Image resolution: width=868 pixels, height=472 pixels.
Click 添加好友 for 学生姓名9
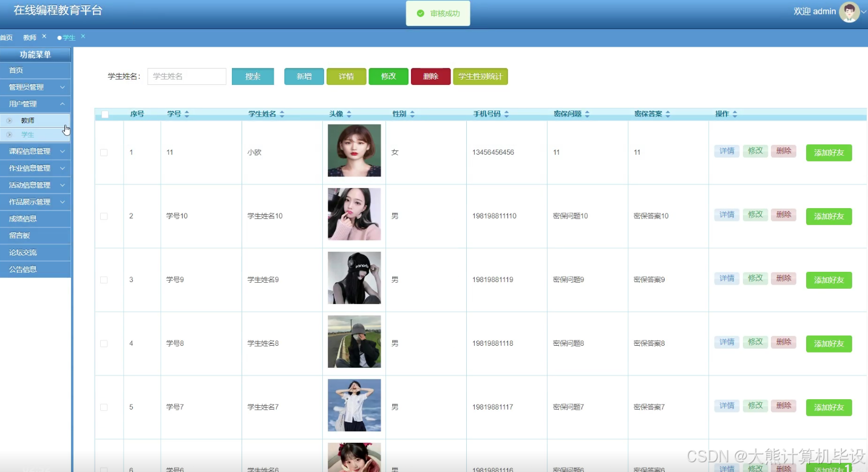829,280
